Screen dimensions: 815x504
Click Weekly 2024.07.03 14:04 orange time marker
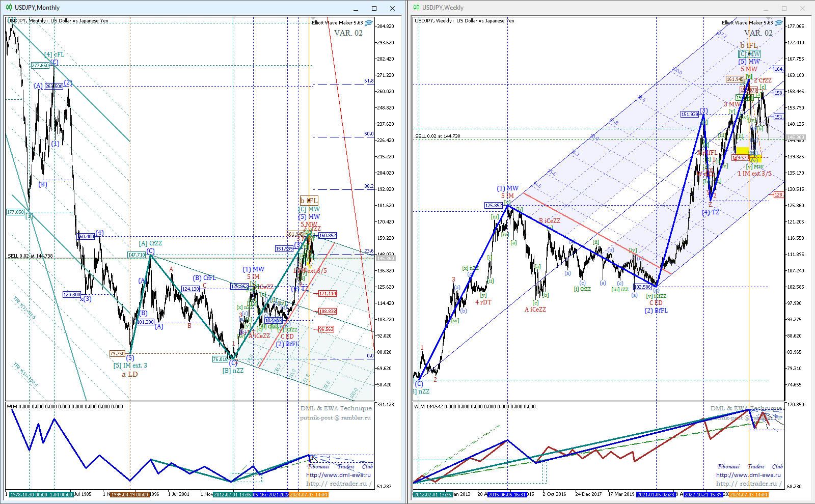point(748,494)
